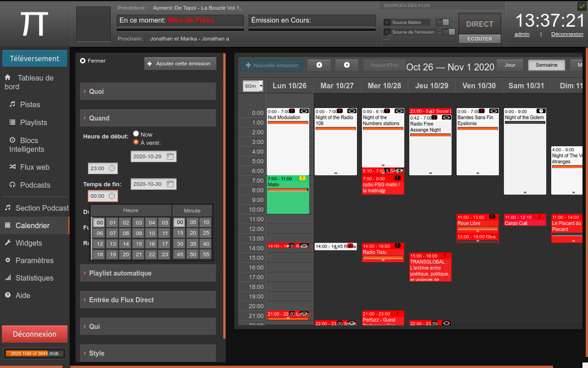Open the 60m time interval dropdown
The width and height of the screenshot is (588, 368).
253,86
